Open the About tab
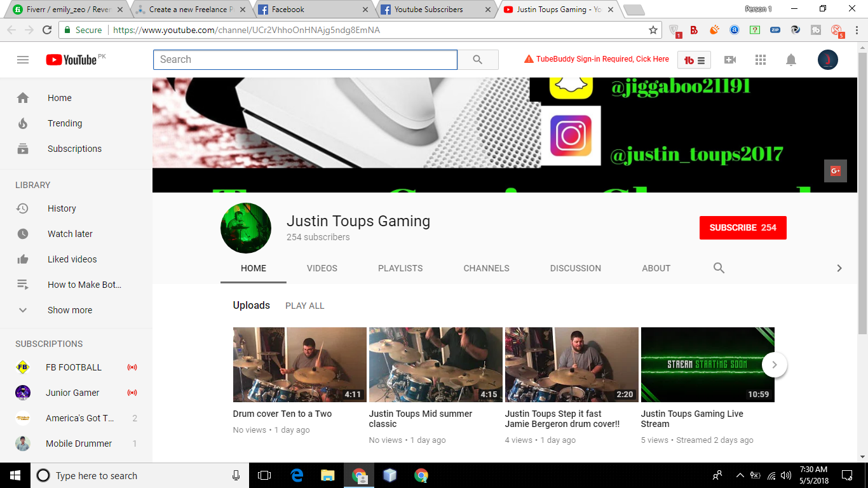Viewport: 868px width, 488px height. (656, 268)
